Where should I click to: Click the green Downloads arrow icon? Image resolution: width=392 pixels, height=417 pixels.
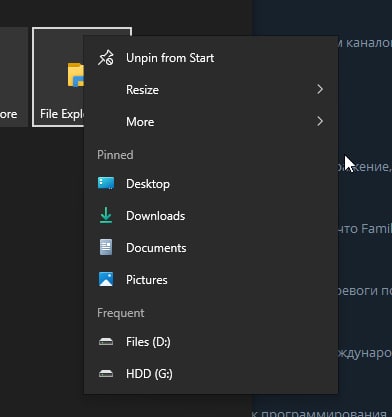point(106,215)
